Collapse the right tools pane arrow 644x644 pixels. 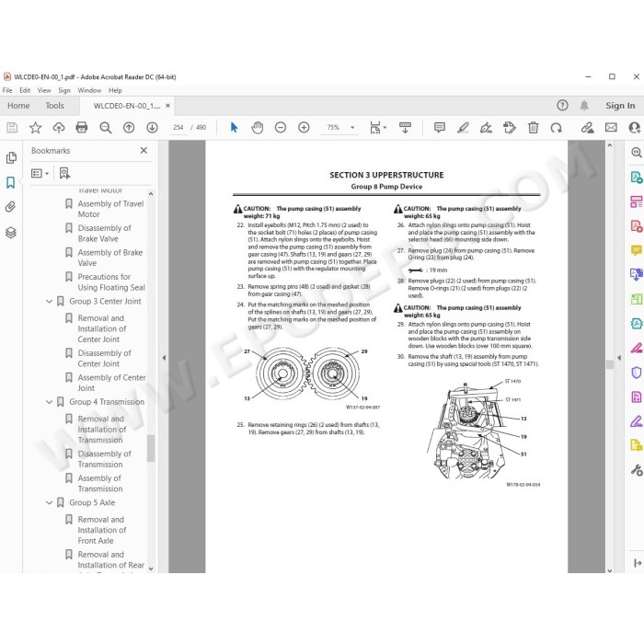tap(619, 358)
